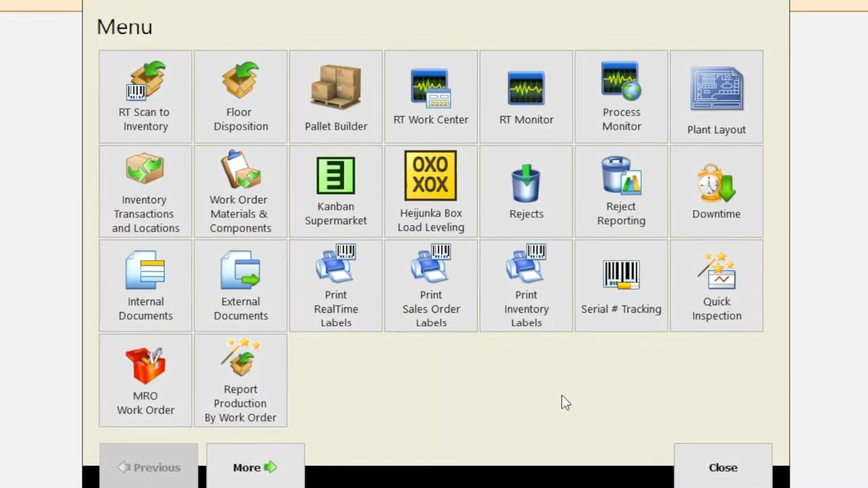Open the RT Monitor screen
Image resolution: width=868 pixels, height=488 pixels.
coord(526,96)
